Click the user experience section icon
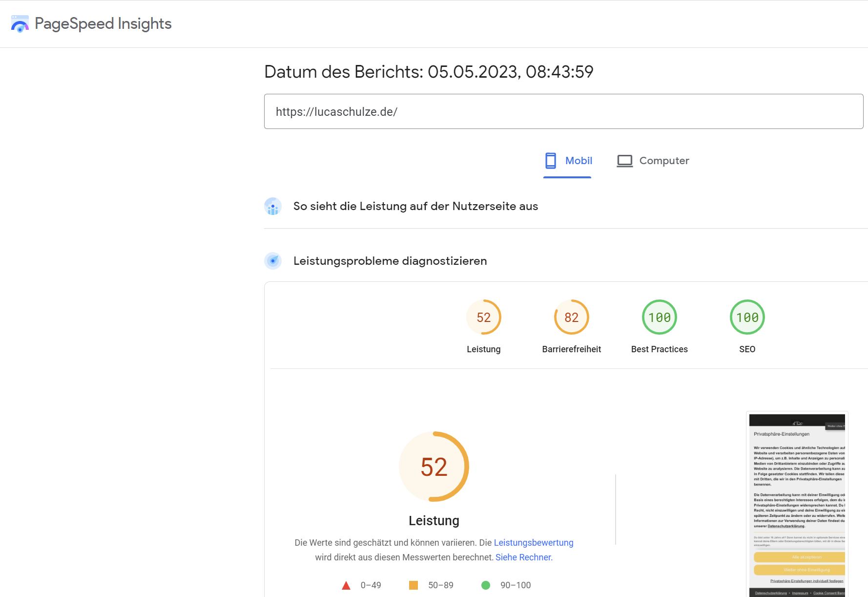868x597 pixels. click(x=273, y=206)
